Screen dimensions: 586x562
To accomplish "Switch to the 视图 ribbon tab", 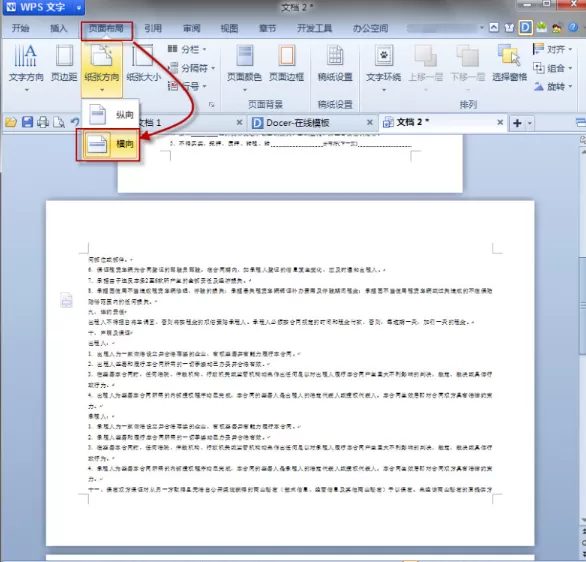I will point(229,28).
